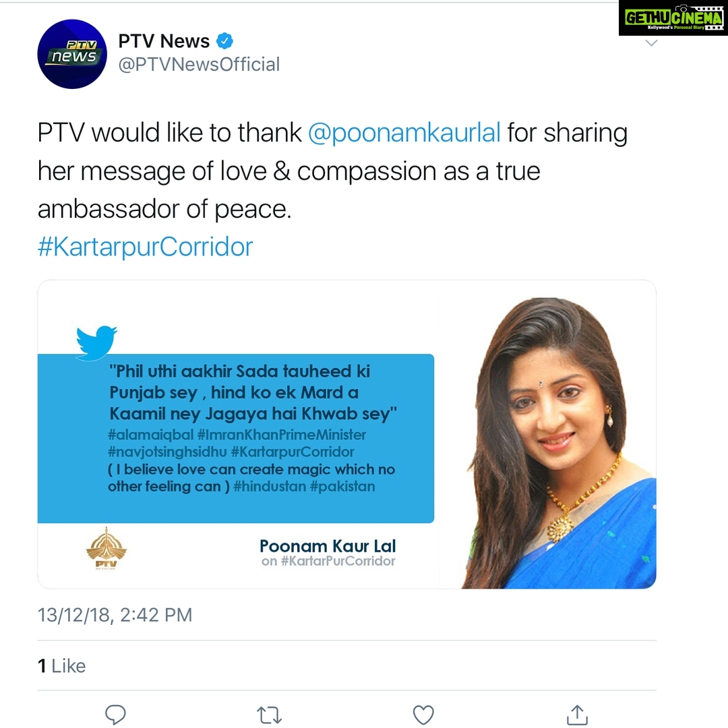This screenshot has height=728, width=728.
Task: Tap the tweet body text
Action: 332,171
